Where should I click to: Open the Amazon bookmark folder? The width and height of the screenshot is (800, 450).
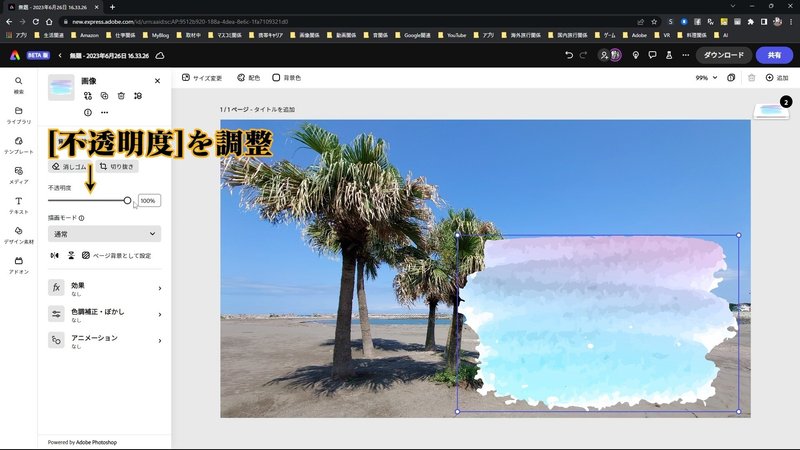pyautogui.click(x=85, y=35)
